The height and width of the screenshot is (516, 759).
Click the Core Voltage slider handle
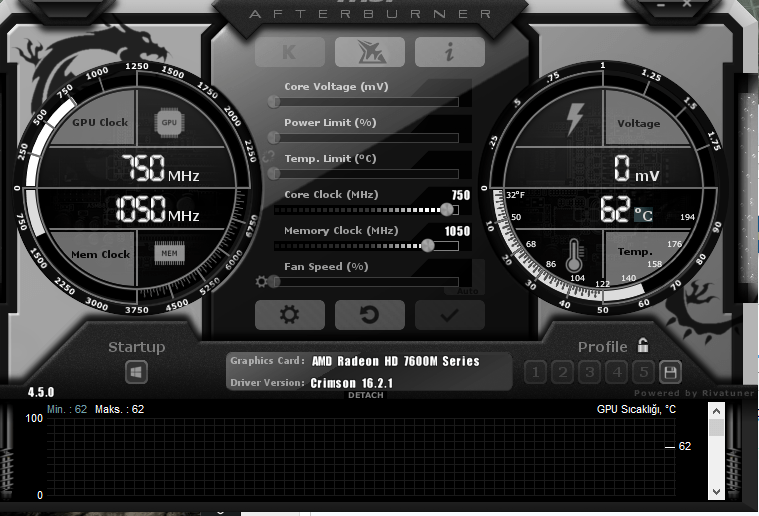tap(274, 102)
